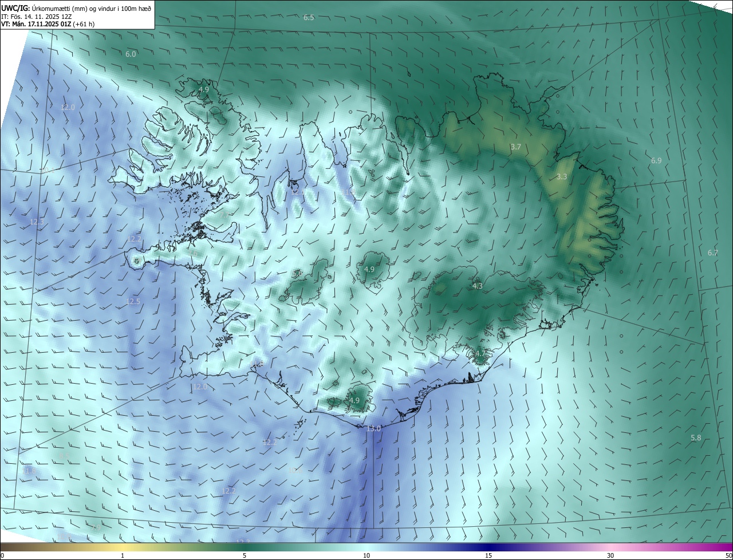Click the 1 tick on the colour scale
This screenshot has height=560, width=733.
[x=123, y=556]
